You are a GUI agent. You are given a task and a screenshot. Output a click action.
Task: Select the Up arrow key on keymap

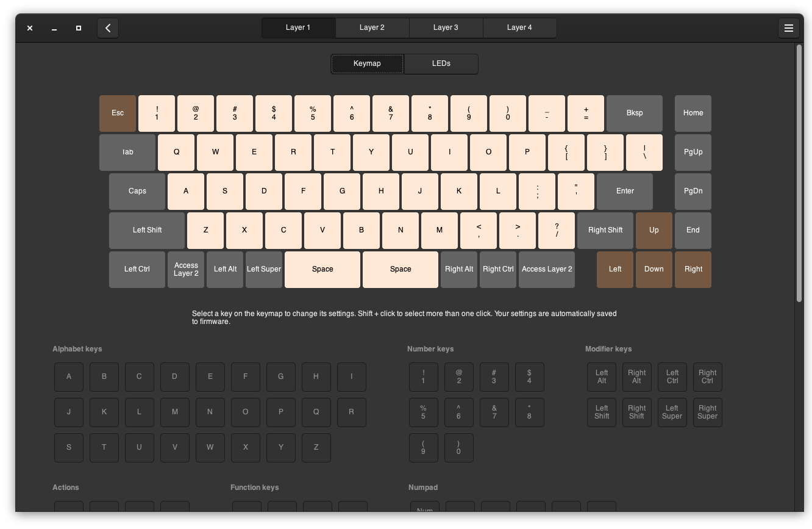pyautogui.click(x=654, y=231)
